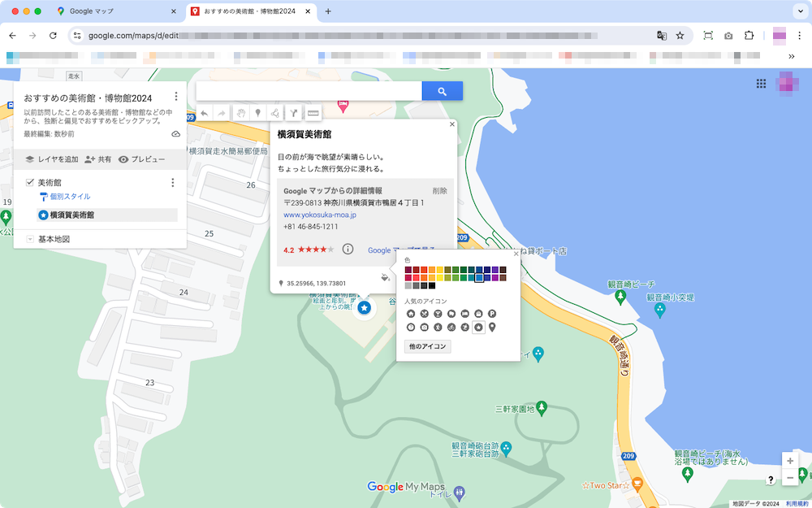Open more icons with 他のアイコン button

428,346
